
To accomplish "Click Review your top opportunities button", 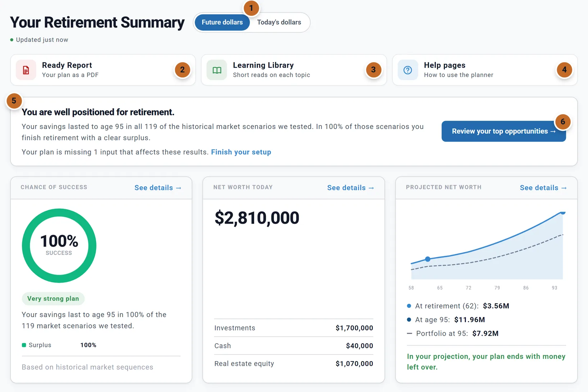I will pos(504,131).
